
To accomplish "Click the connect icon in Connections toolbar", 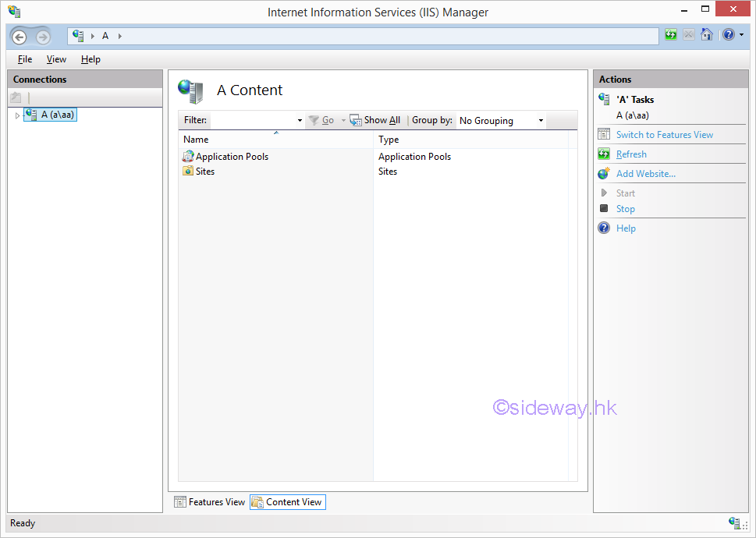I will pyautogui.click(x=16, y=97).
